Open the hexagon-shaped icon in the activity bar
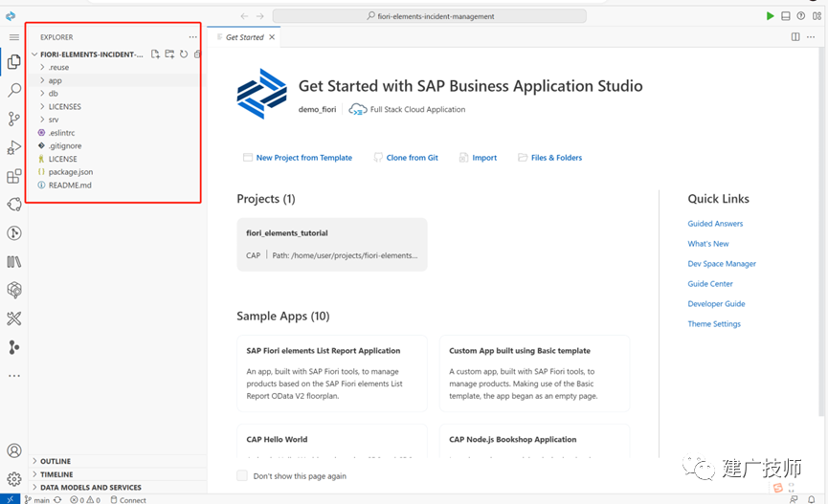Image resolution: width=828 pixels, height=504 pixels. (x=14, y=290)
